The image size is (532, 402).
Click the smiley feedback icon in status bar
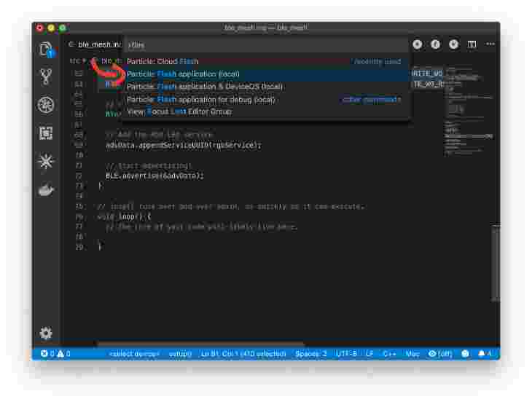coord(465,353)
